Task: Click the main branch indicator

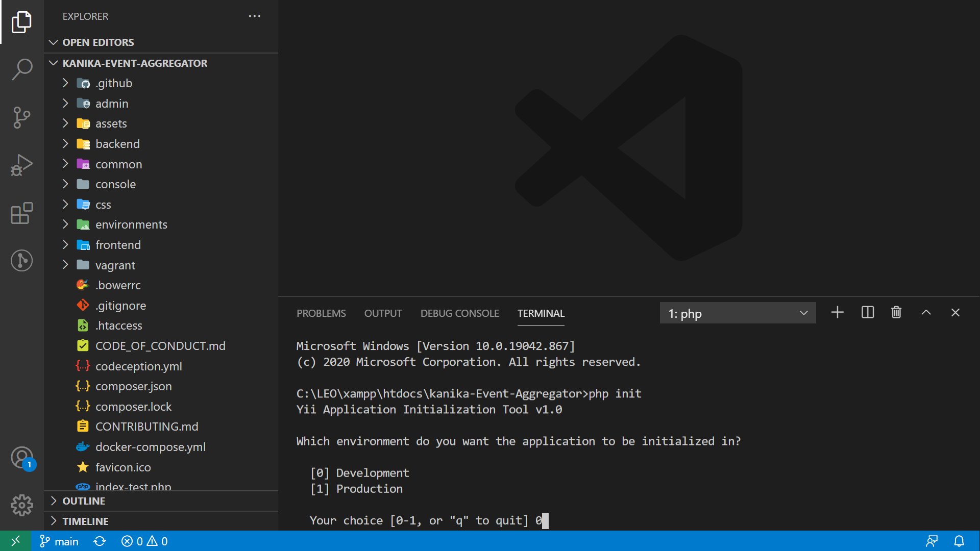Action: 59,541
